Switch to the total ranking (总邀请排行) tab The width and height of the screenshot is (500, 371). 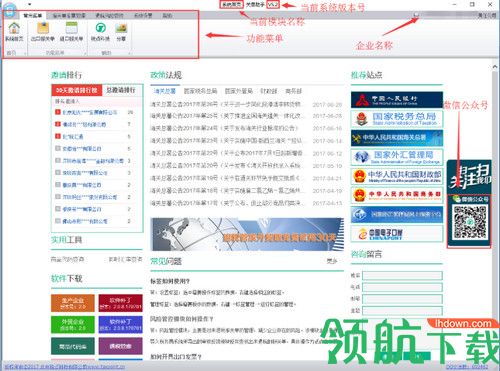tap(121, 90)
